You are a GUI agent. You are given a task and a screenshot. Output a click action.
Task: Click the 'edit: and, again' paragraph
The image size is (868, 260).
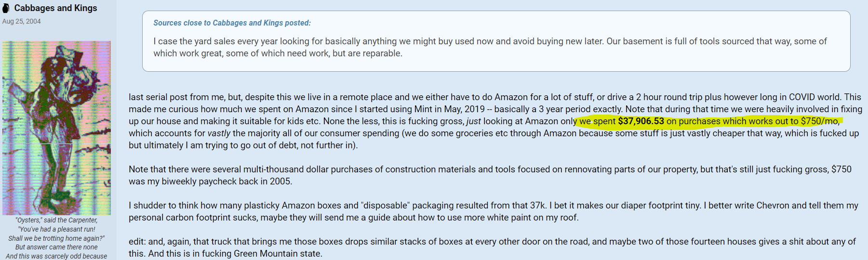click(x=492, y=247)
